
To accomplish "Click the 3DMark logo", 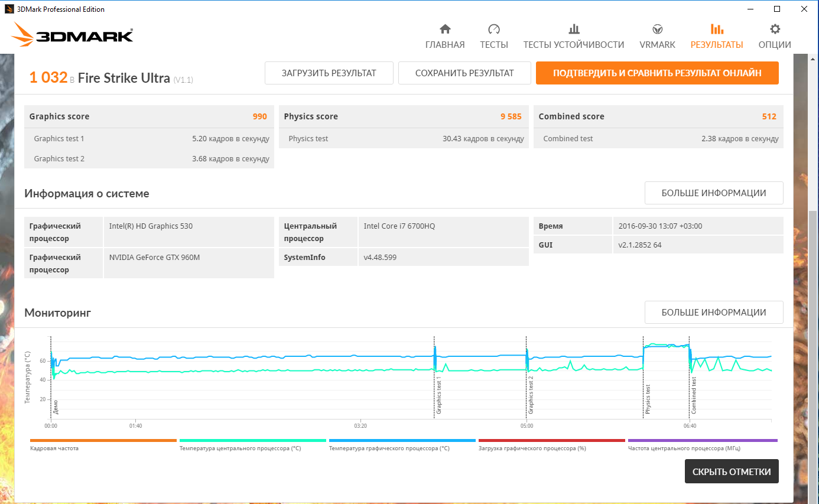I will pos(72,35).
